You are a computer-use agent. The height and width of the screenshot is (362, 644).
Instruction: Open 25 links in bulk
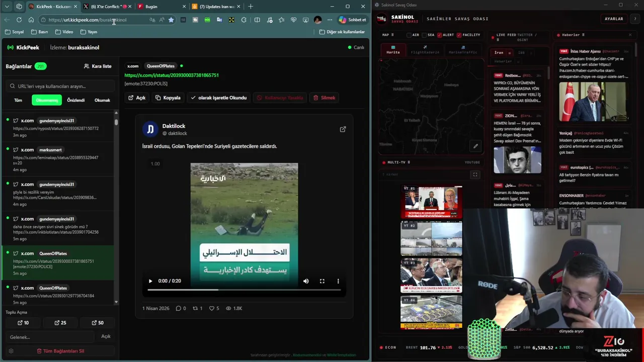pos(60,323)
